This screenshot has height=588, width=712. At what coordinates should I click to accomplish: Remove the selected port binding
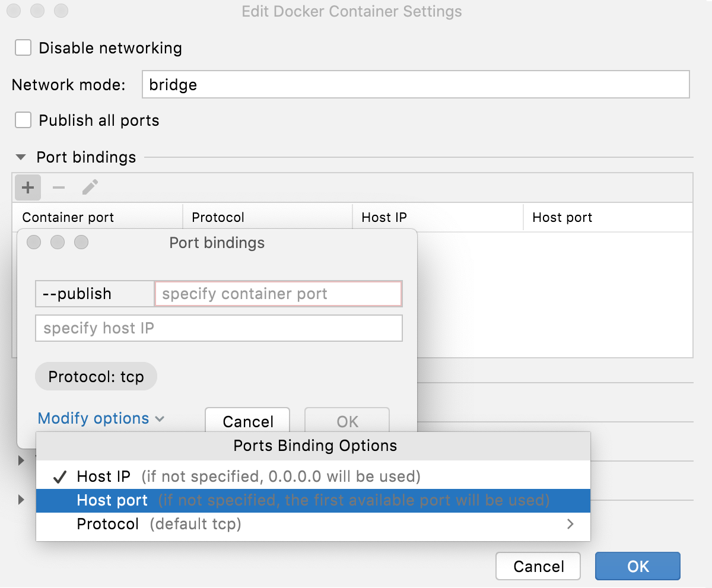click(x=58, y=187)
